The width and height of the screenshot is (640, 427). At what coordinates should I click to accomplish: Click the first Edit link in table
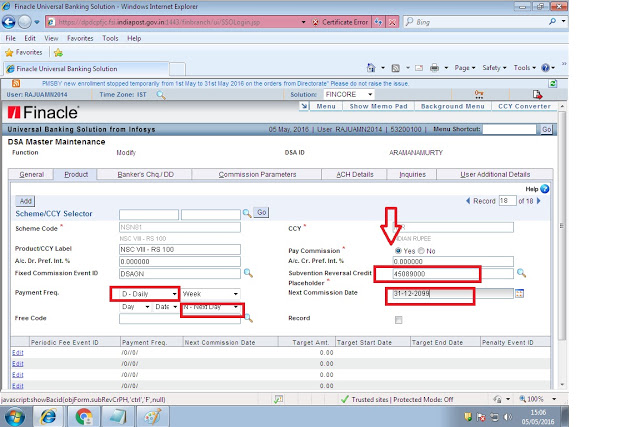[x=18, y=352]
